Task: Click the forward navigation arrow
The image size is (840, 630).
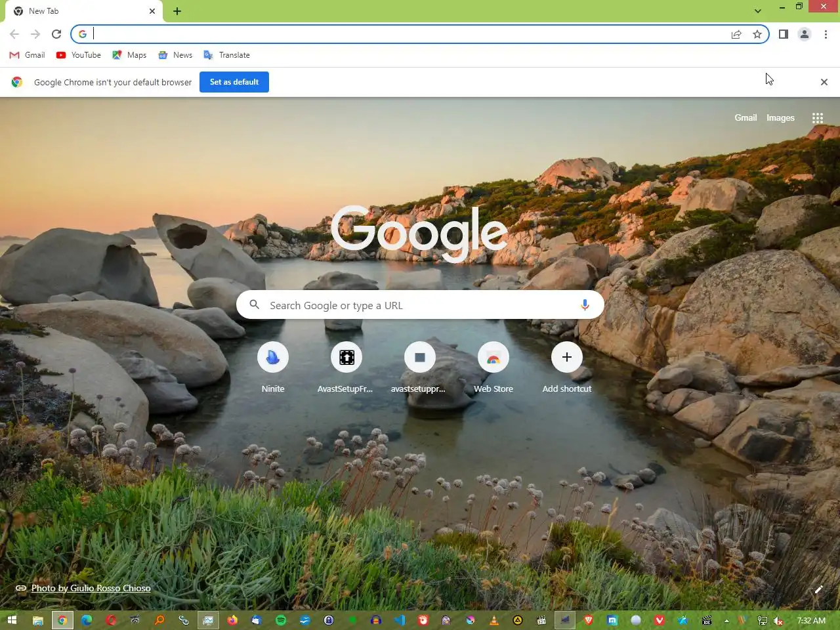Action: (x=35, y=34)
